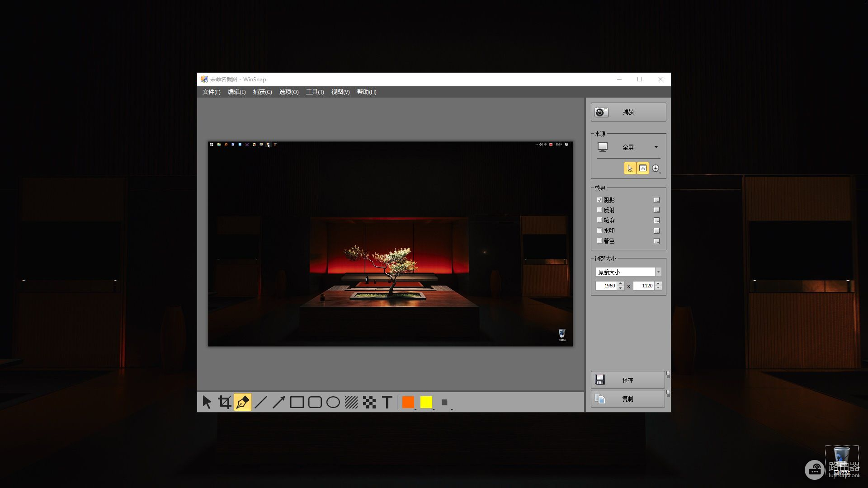The image size is (868, 488).
Task: Open the 文件(F) menu
Action: pos(211,92)
